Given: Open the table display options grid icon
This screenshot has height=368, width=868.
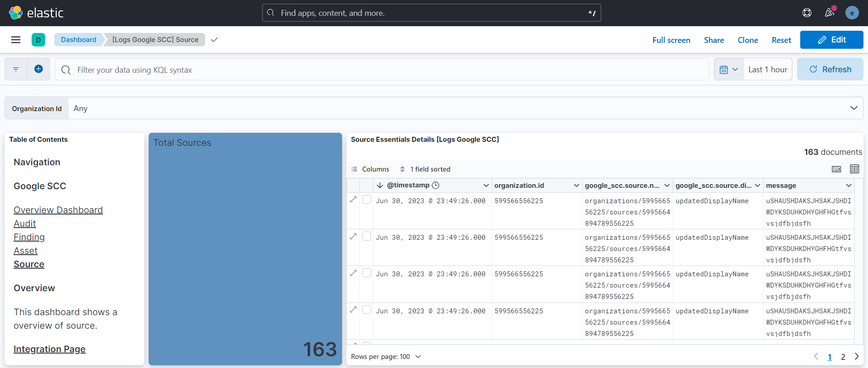Looking at the screenshot, I should (854, 169).
